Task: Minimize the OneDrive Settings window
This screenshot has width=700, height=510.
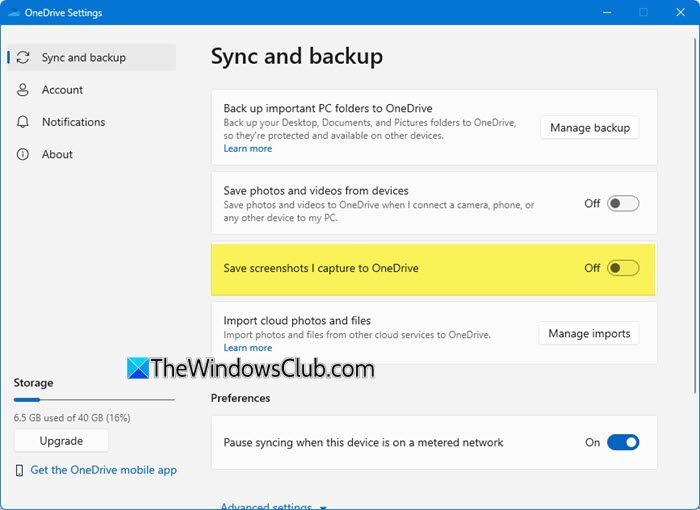Action: click(x=606, y=13)
